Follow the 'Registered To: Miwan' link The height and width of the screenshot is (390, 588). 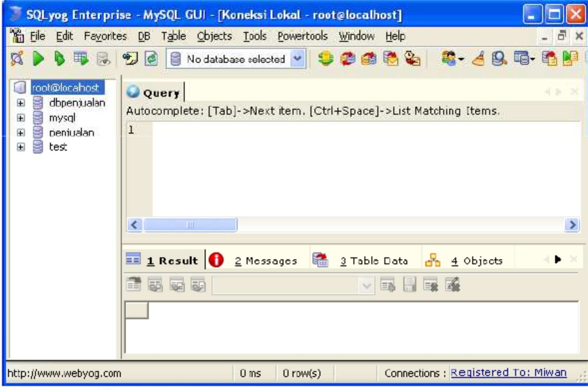508,372
